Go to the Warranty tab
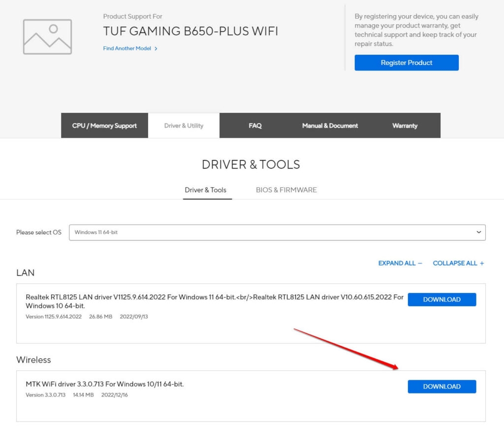The width and height of the screenshot is (504, 429). tap(405, 126)
